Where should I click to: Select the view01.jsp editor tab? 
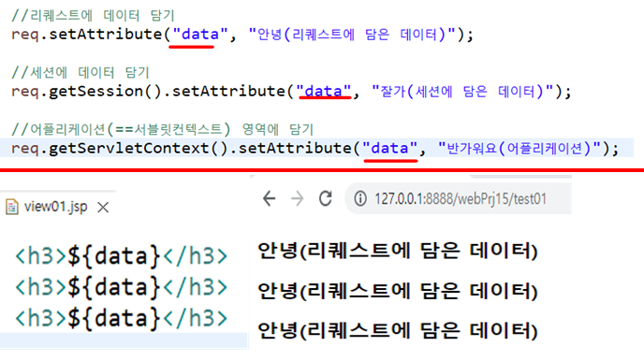tap(56, 207)
